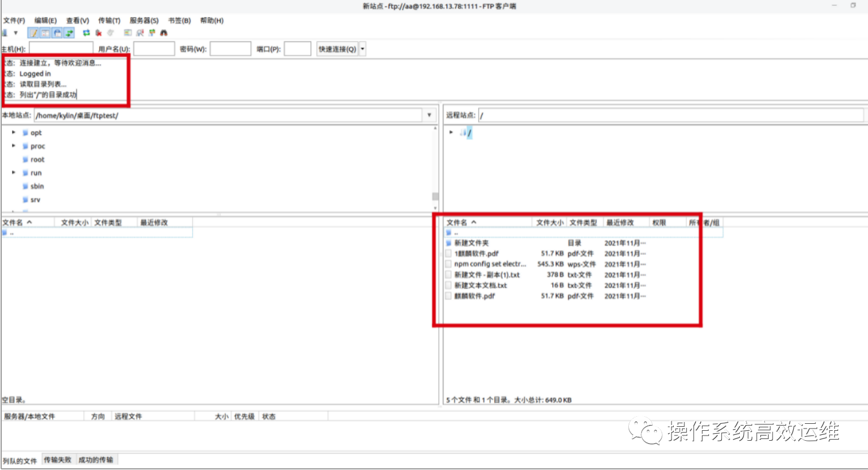Expand the run folder in local tree
This screenshot has height=470, width=868.
coord(14,172)
